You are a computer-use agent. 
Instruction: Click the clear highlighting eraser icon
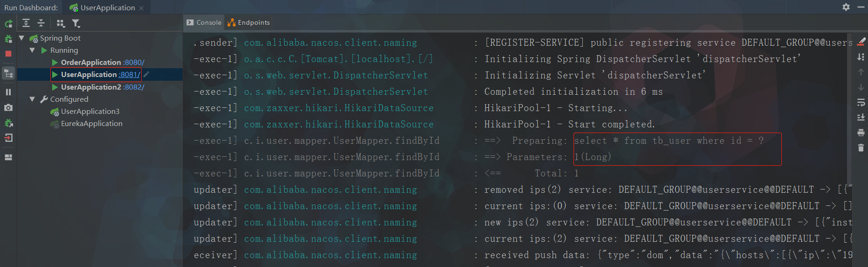861,42
